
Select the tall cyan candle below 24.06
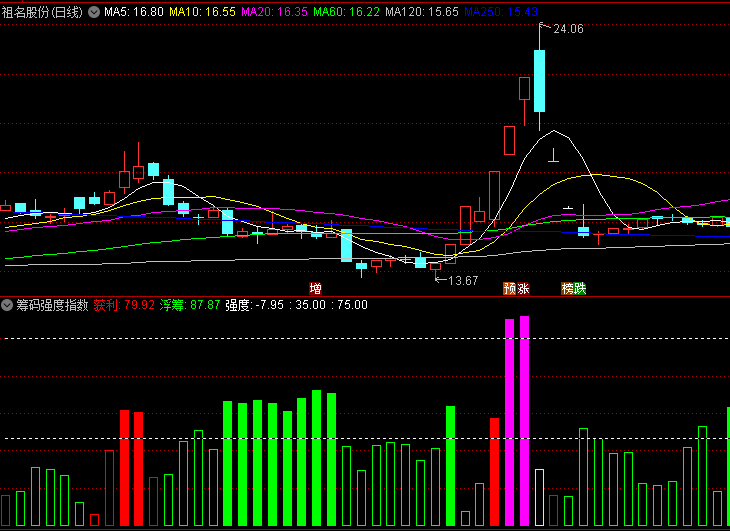pos(539,81)
